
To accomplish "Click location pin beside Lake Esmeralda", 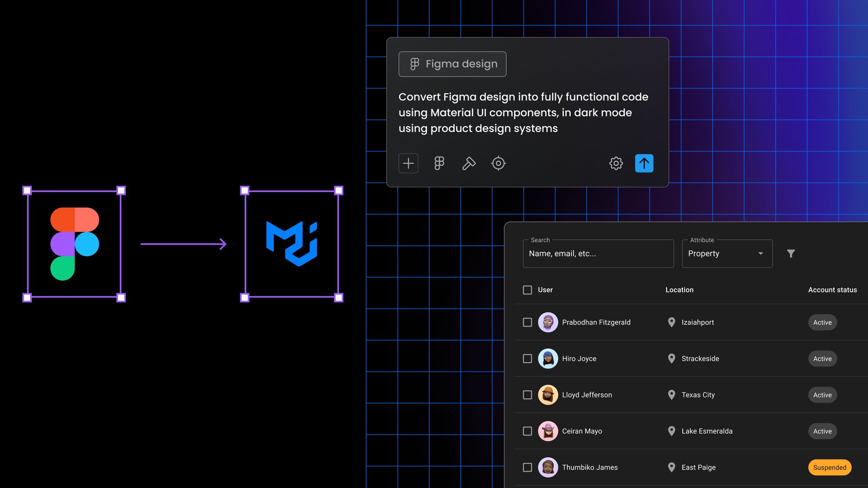I will pos(671,431).
